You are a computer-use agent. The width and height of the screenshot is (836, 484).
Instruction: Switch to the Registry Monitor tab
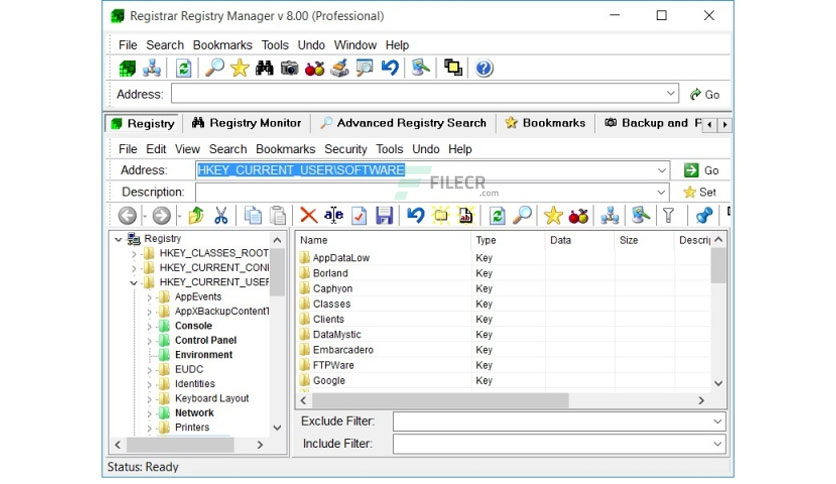coord(247,123)
